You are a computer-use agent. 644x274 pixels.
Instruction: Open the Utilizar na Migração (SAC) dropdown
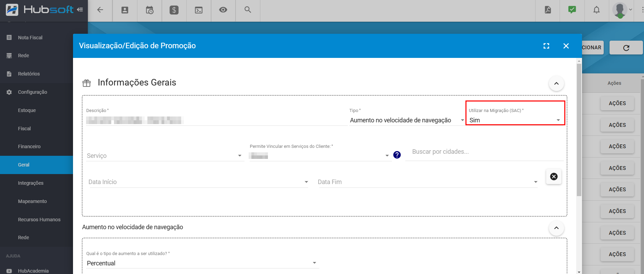coord(515,120)
